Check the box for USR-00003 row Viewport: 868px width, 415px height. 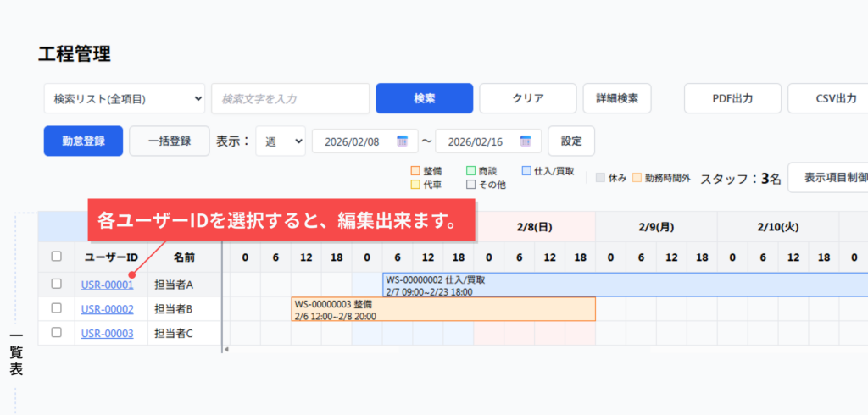57,333
